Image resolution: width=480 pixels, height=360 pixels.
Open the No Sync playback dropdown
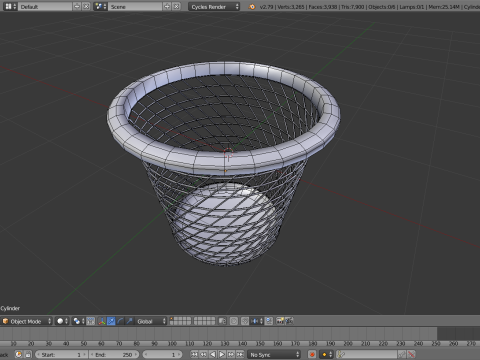(274, 354)
